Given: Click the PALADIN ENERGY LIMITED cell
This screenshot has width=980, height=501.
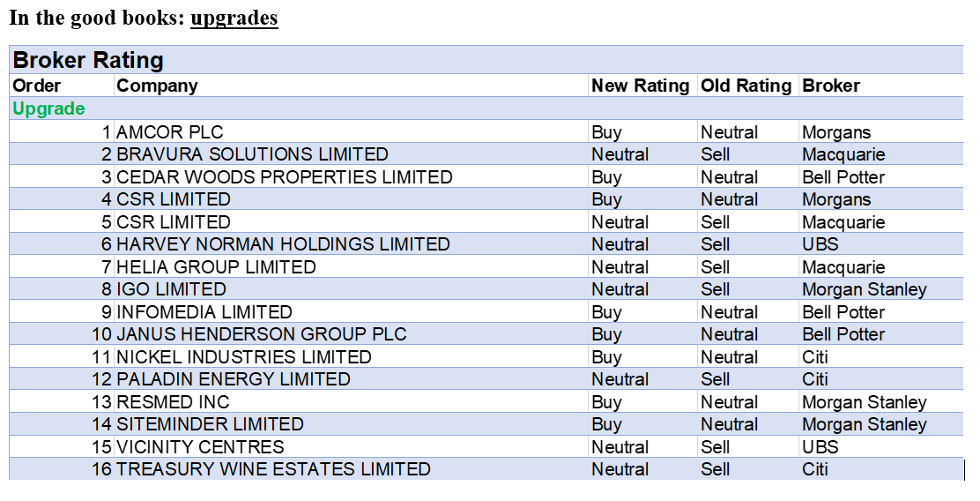Looking at the screenshot, I should pyautogui.click(x=233, y=379).
